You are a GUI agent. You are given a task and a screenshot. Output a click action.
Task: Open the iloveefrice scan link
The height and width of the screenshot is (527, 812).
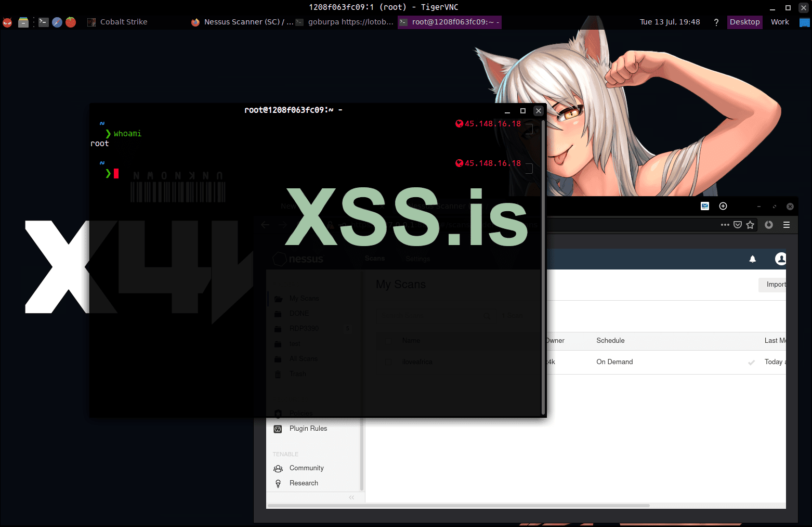[416, 362]
